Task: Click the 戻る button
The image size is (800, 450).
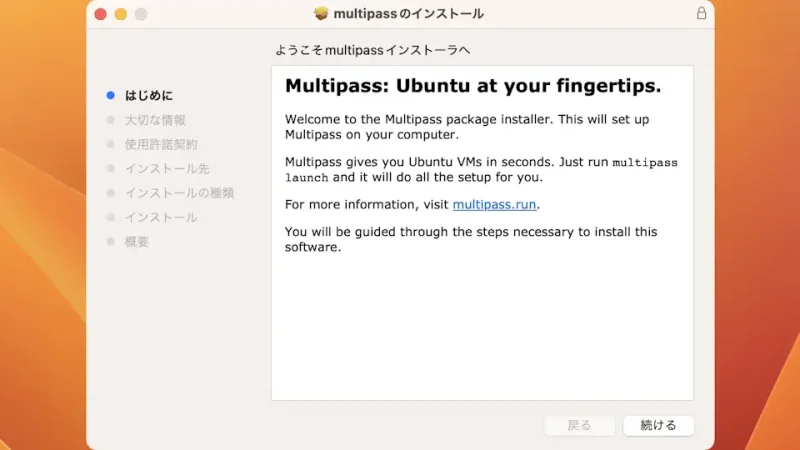Action: (579, 425)
